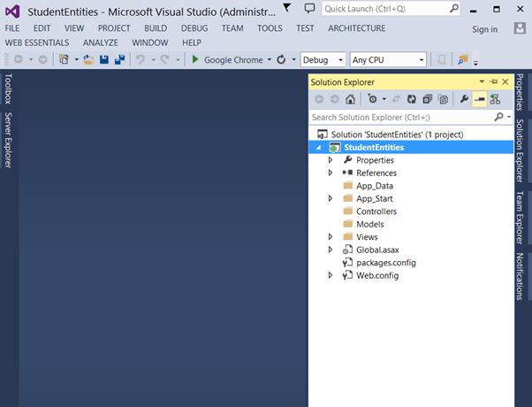532x407 pixels.
Task: Open Solution Explorer window position dropdown
Action: pos(482,81)
